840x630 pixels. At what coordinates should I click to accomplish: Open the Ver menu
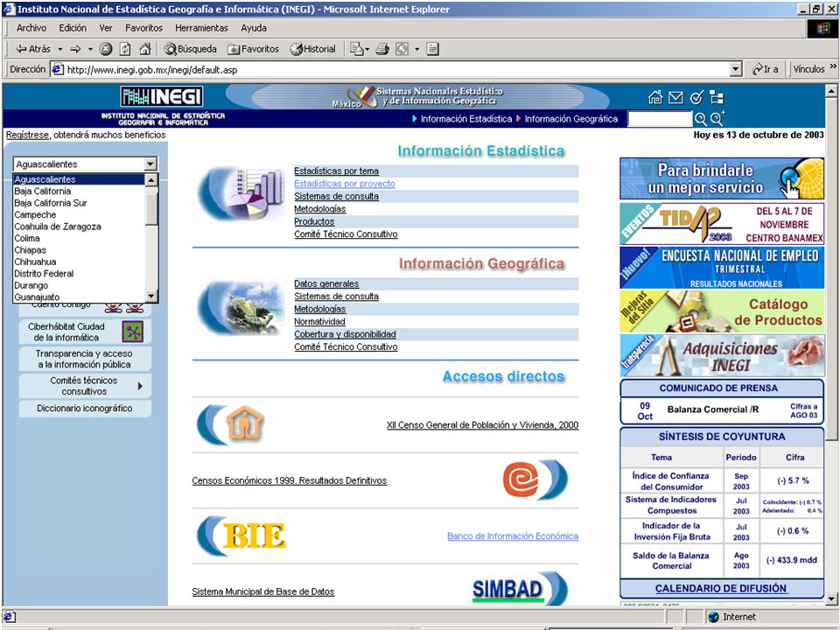(106, 28)
